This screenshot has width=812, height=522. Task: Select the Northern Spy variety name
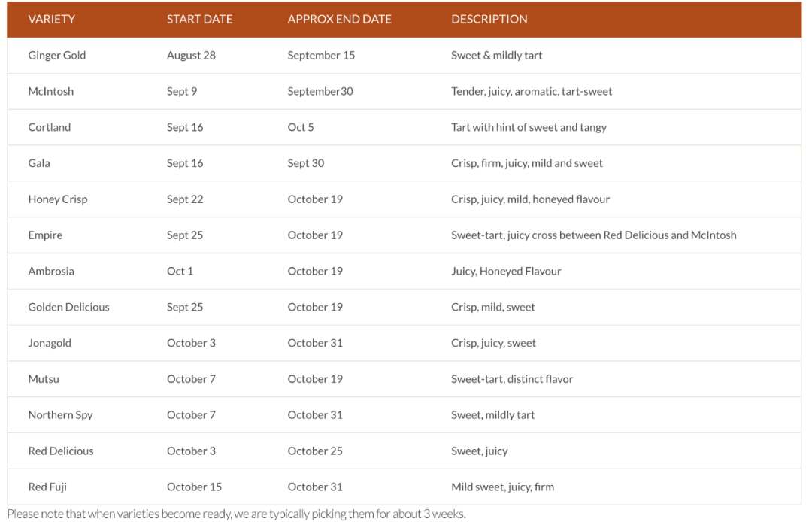[x=60, y=415]
